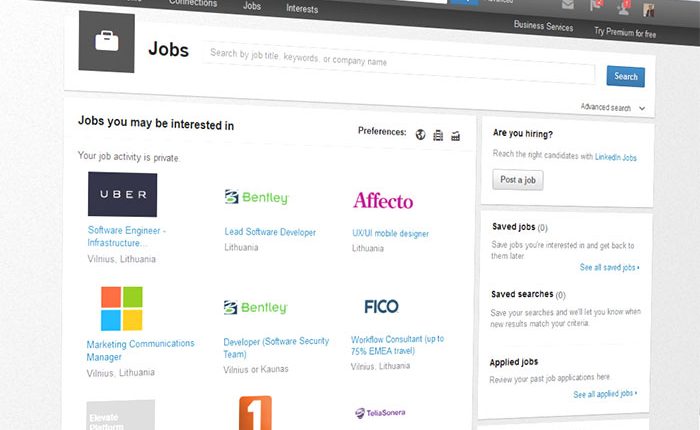The height and width of the screenshot is (430, 700).
Task: Open the Business Services menu
Action: [543, 27]
